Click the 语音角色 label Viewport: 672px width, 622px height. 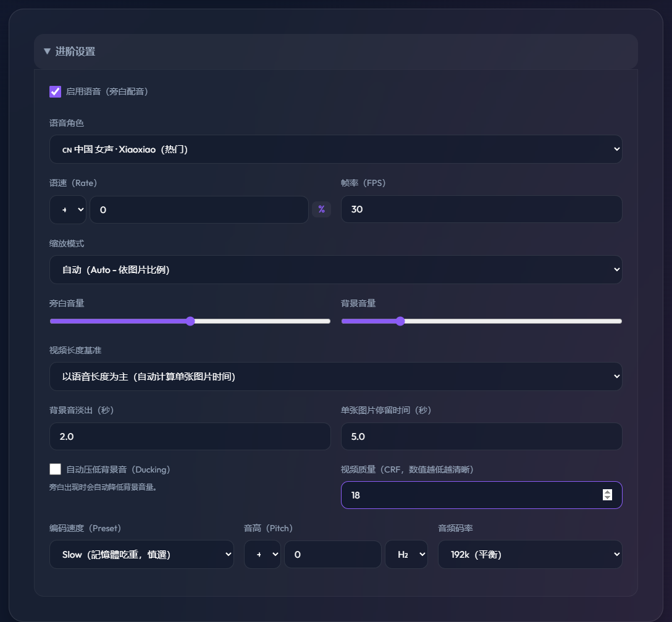click(x=67, y=123)
